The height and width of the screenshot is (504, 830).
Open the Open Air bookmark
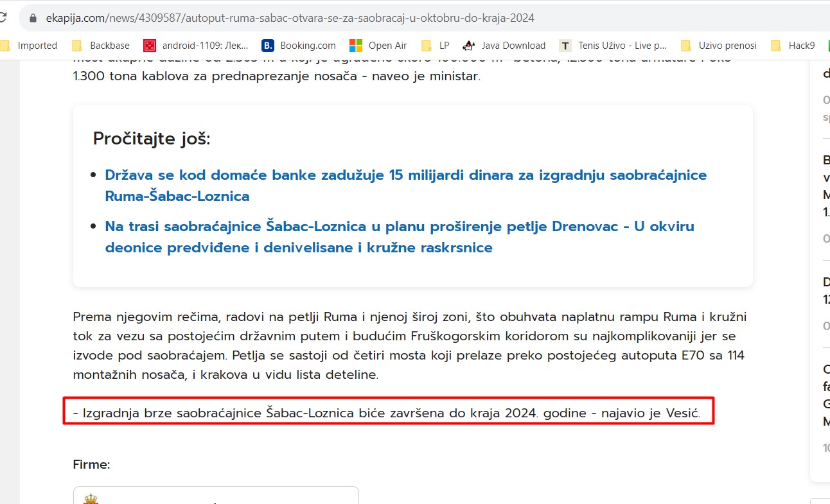coord(378,46)
